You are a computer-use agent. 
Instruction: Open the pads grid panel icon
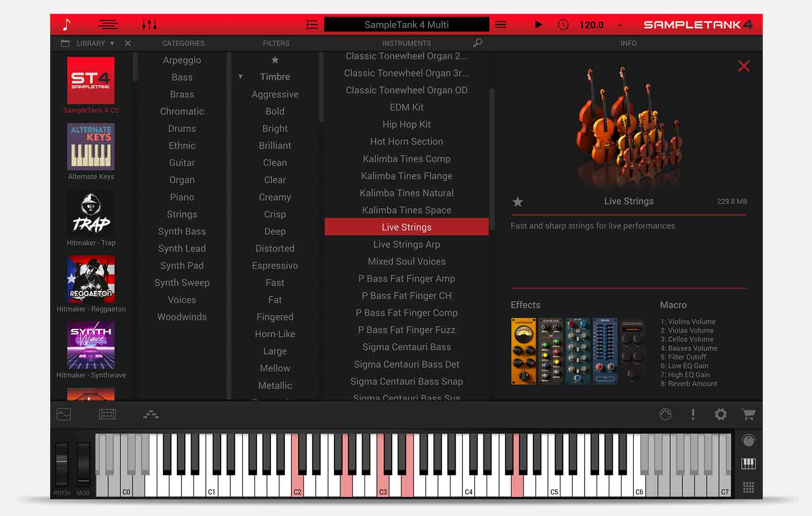click(107, 414)
